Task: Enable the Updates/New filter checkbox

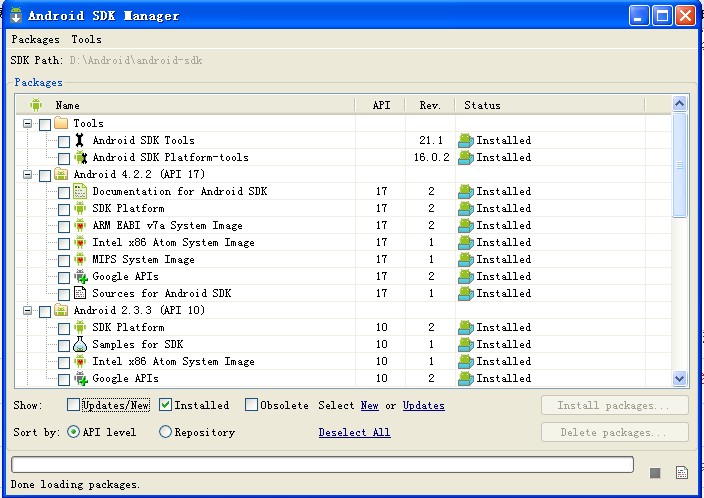Action: (73, 405)
